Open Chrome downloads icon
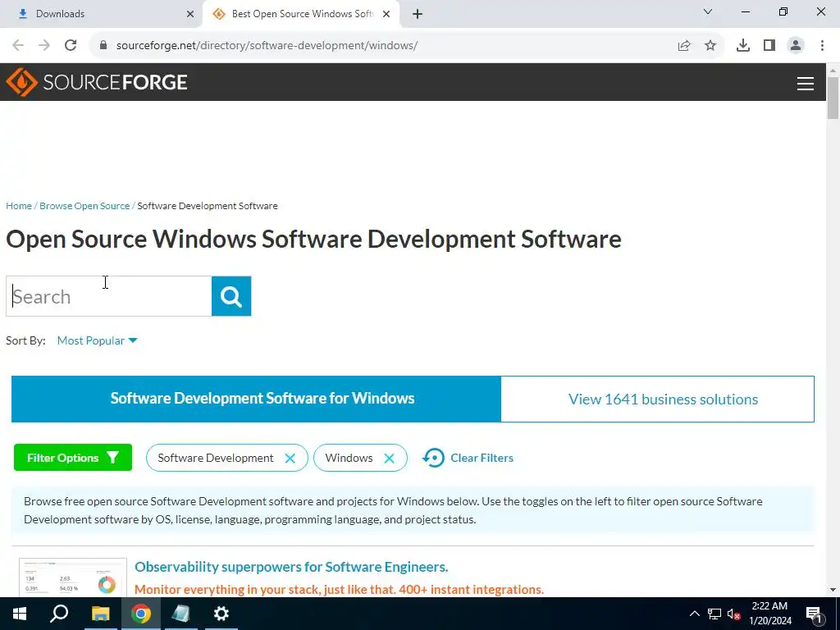 [x=743, y=46]
